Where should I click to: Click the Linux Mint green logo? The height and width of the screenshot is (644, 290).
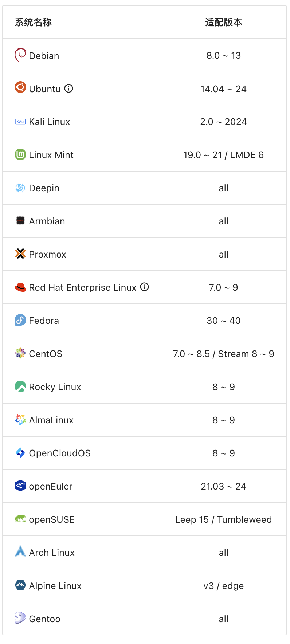point(20,154)
